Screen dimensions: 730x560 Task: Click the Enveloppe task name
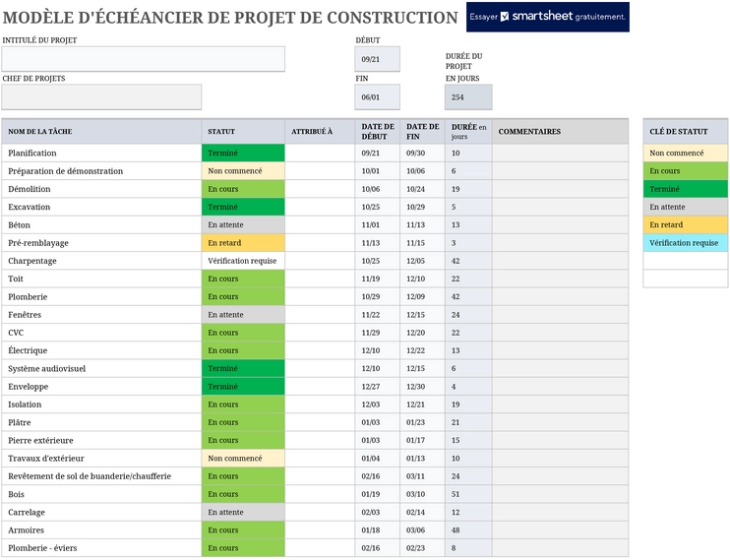[x=28, y=386]
